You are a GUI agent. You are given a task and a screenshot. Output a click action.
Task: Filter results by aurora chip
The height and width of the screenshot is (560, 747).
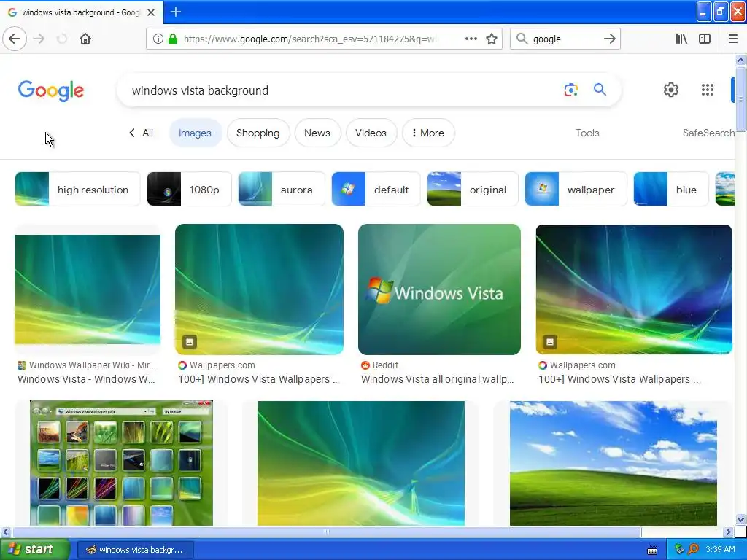(281, 189)
